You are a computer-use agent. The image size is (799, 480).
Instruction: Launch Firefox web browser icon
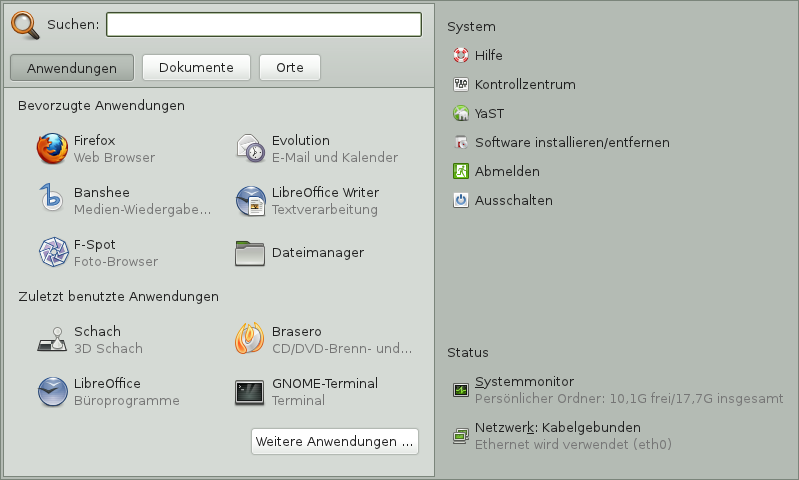tap(52, 149)
